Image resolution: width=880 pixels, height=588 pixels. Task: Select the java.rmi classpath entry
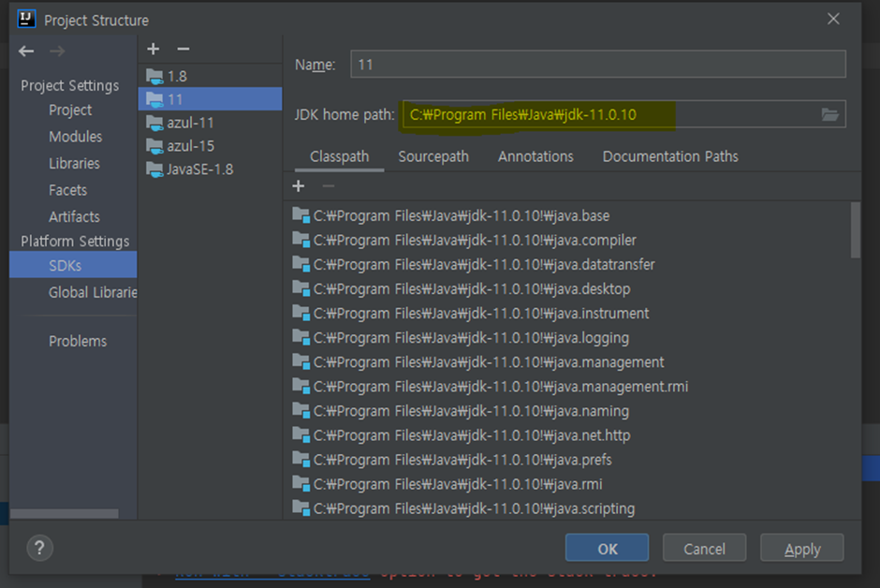pos(567,484)
